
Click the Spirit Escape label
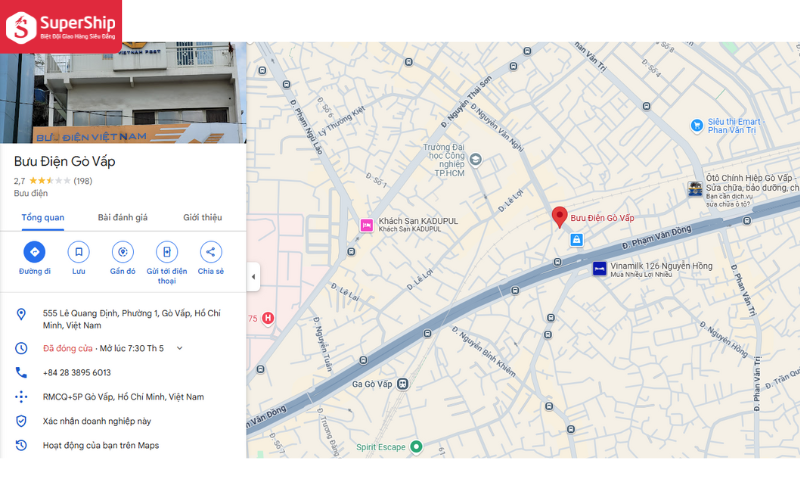381,447
